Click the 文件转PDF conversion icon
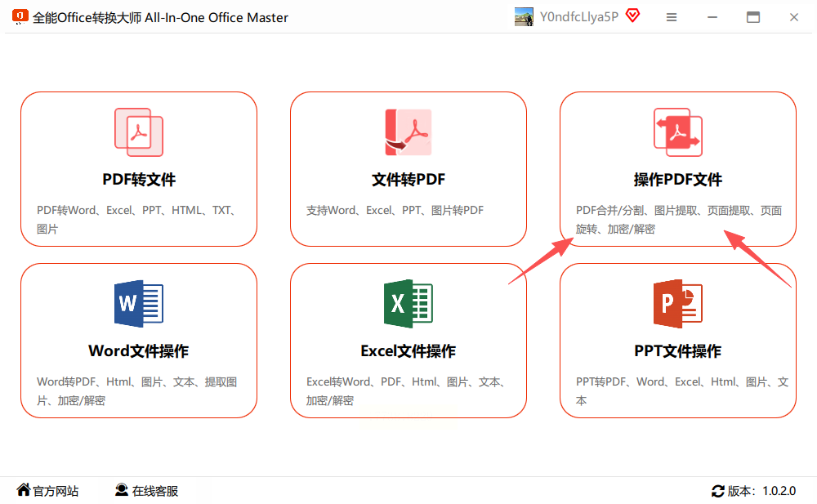This screenshot has width=817, height=504. (x=408, y=132)
